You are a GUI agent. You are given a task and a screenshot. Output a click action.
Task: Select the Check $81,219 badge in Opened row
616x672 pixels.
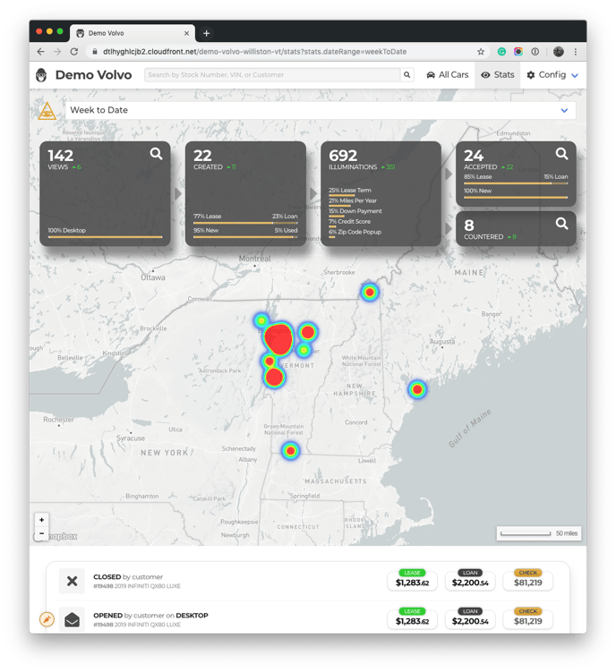point(528,618)
